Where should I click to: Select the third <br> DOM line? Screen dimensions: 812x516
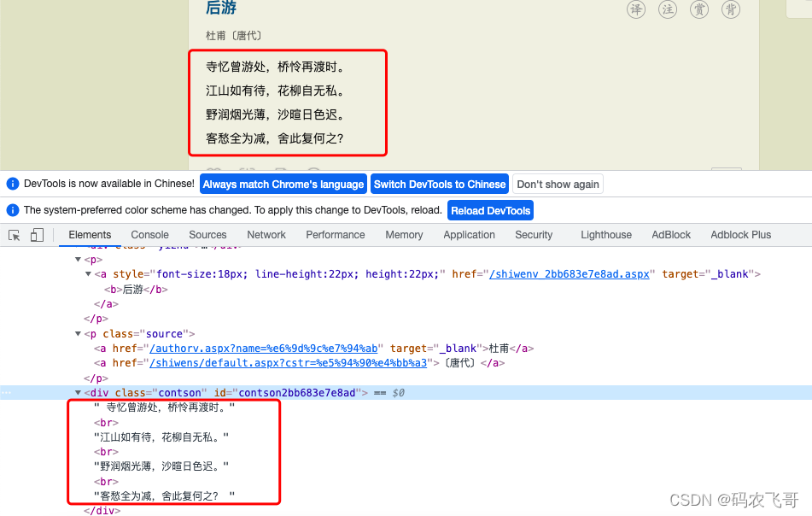click(106, 482)
